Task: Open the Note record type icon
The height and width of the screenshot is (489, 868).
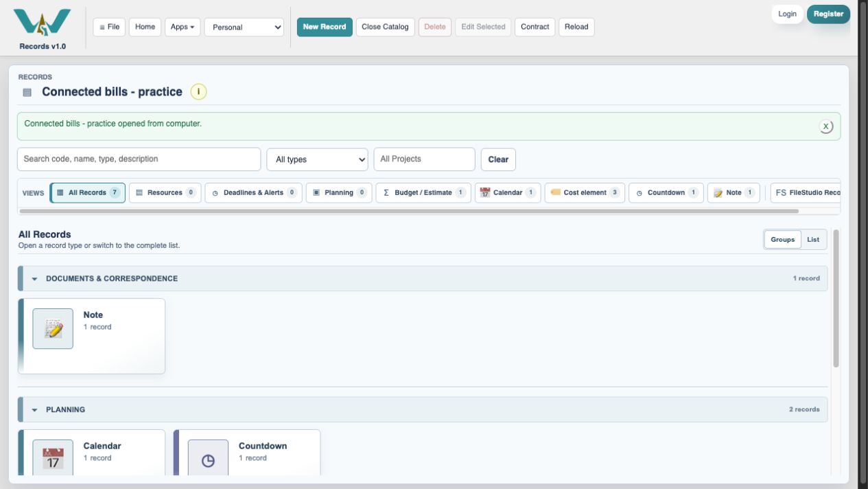Action: point(53,329)
